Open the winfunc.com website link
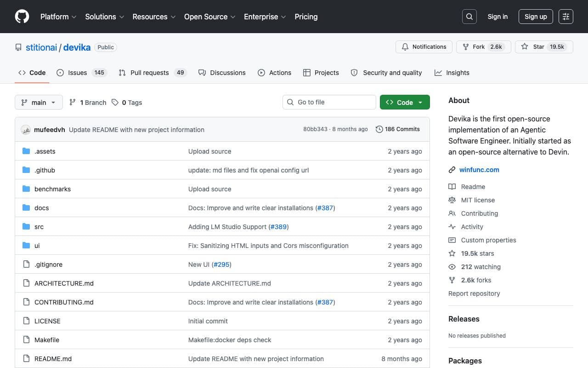 coord(479,170)
